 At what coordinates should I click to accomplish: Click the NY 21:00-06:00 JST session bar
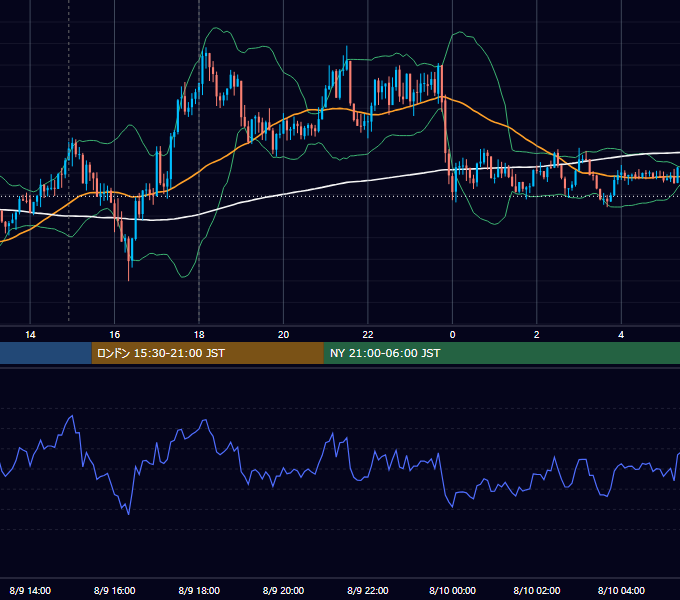click(x=502, y=353)
